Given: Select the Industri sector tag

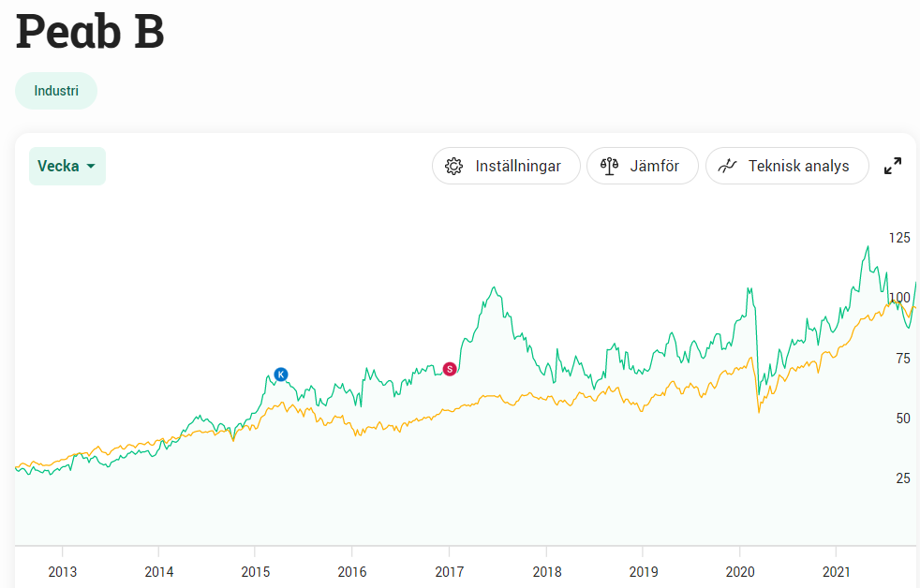Looking at the screenshot, I should point(56,91).
